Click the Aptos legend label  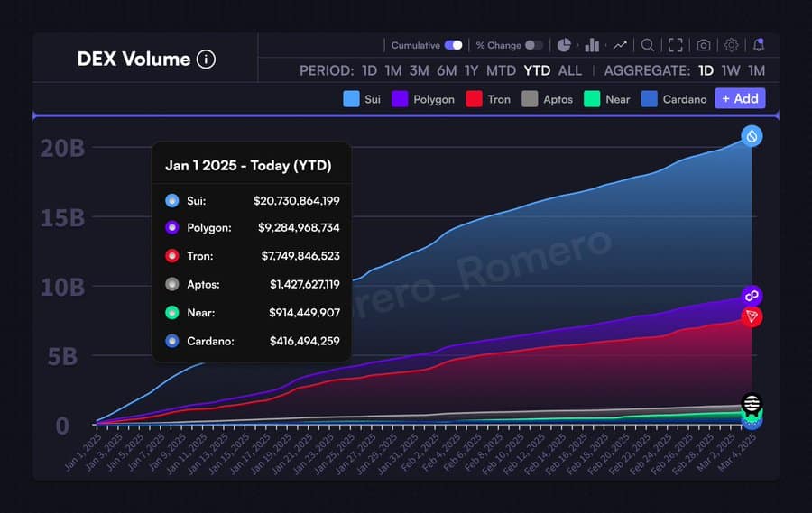(558, 99)
